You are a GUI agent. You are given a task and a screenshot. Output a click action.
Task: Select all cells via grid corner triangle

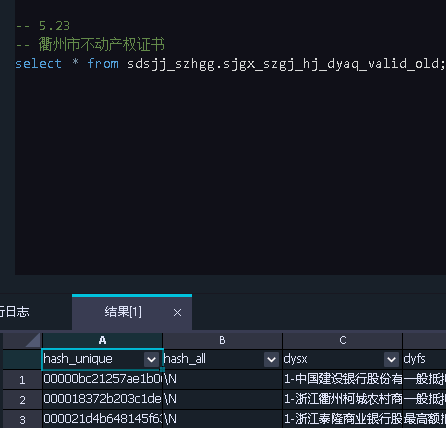33,340
